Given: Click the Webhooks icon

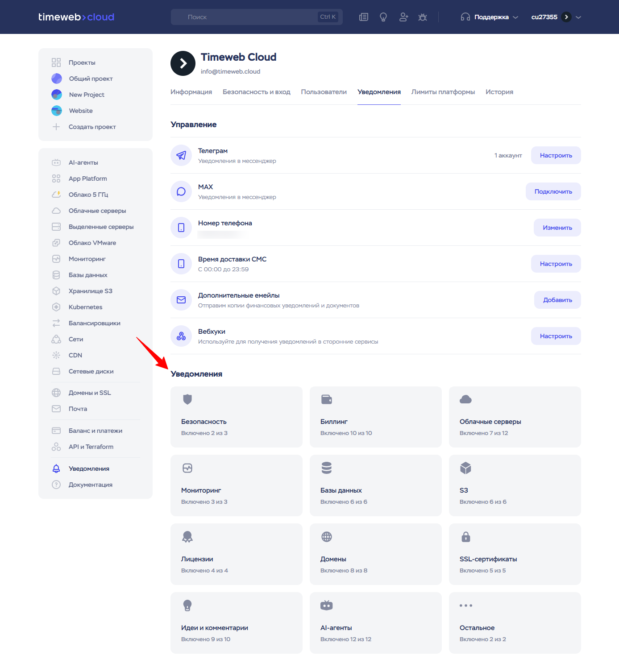Looking at the screenshot, I should pyautogui.click(x=181, y=336).
